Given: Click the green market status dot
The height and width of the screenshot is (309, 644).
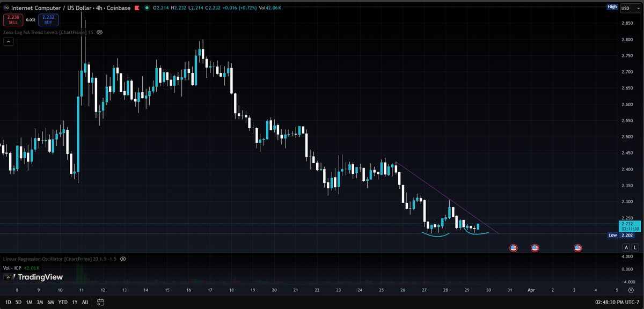Looking at the screenshot, I should 148,8.
